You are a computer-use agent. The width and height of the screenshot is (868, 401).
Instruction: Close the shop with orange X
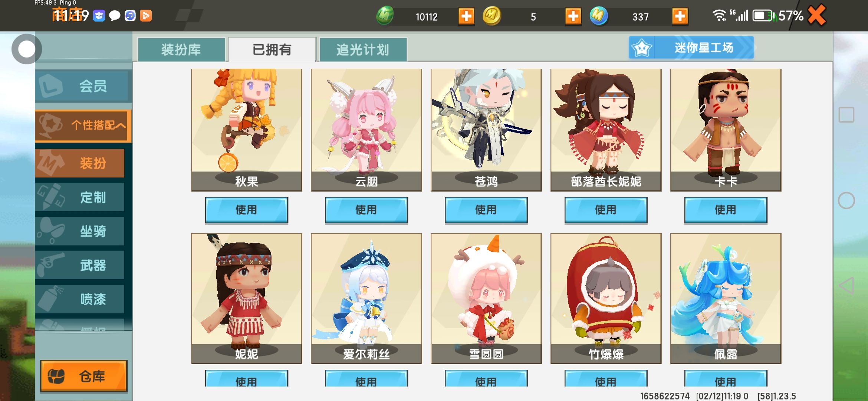[817, 15]
